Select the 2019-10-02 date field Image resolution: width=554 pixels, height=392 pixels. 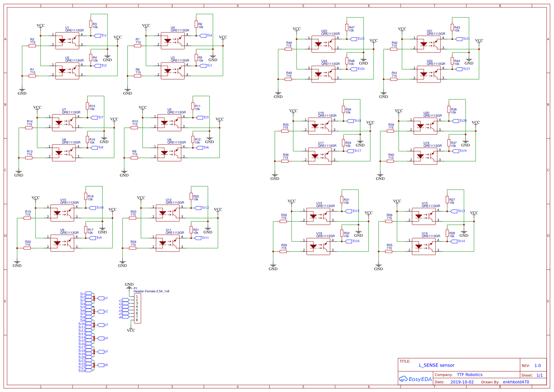[462, 382]
